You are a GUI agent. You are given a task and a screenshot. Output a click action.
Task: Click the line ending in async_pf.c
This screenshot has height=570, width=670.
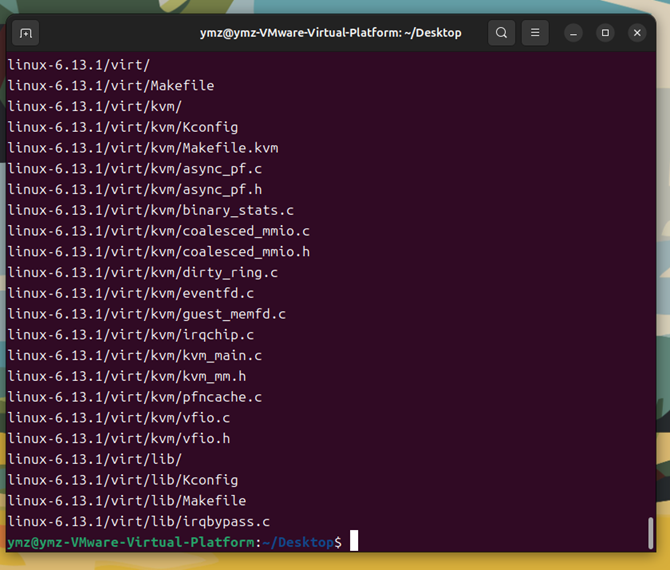pyautogui.click(x=135, y=169)
